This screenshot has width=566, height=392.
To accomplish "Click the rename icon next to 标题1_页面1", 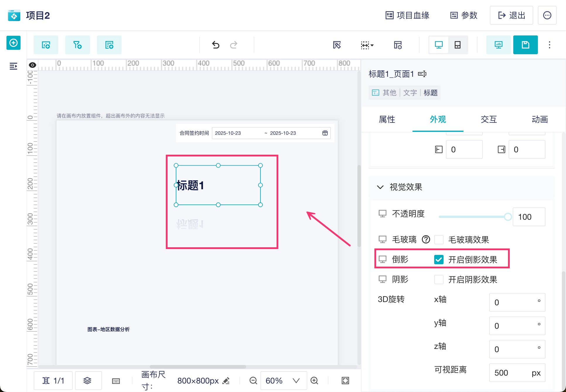I will (x=422, y=74).
